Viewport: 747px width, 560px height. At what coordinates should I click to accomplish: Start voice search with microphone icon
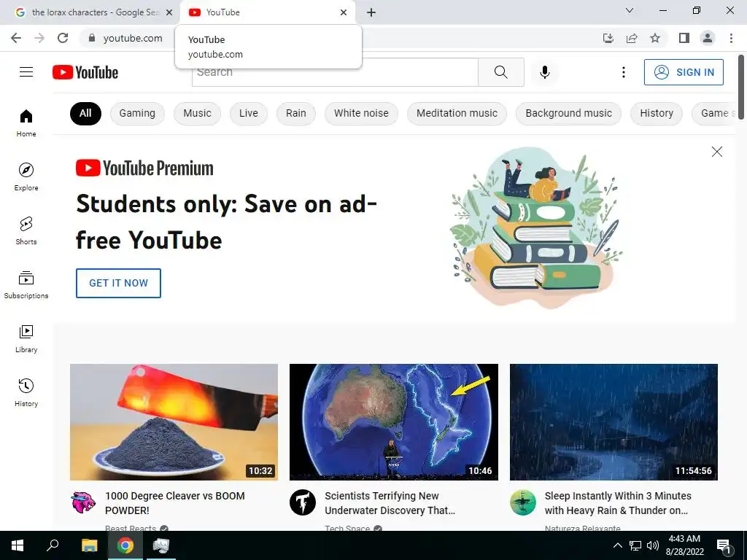point(544,72)
